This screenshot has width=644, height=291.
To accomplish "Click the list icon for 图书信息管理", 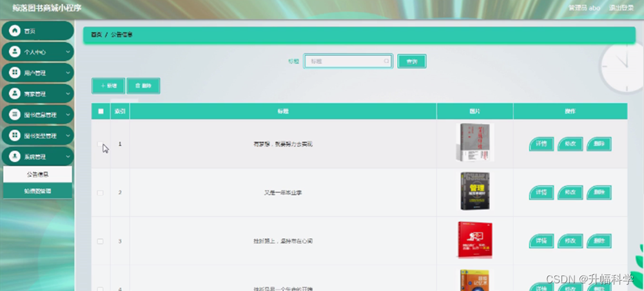I will click(x=14, y=115).
